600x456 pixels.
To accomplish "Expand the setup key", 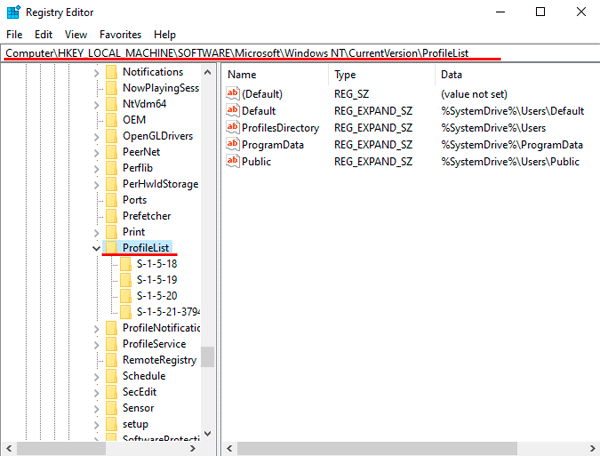I will pos(96,425).
